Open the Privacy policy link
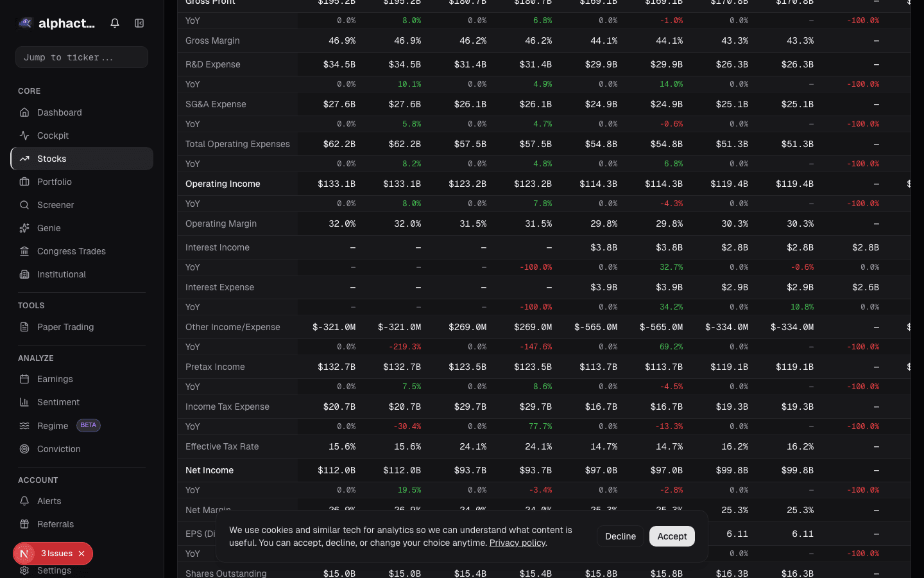 pyautogui.click(x=517, y=543)
